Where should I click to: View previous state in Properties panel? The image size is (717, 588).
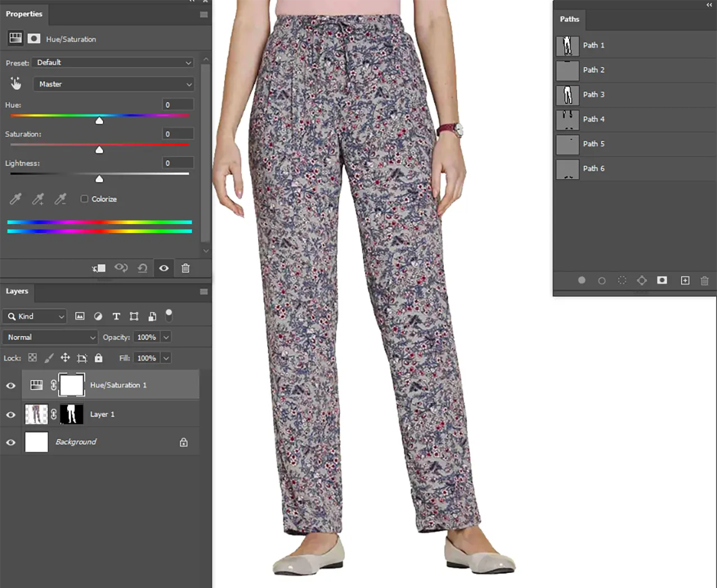coord(121,268)
